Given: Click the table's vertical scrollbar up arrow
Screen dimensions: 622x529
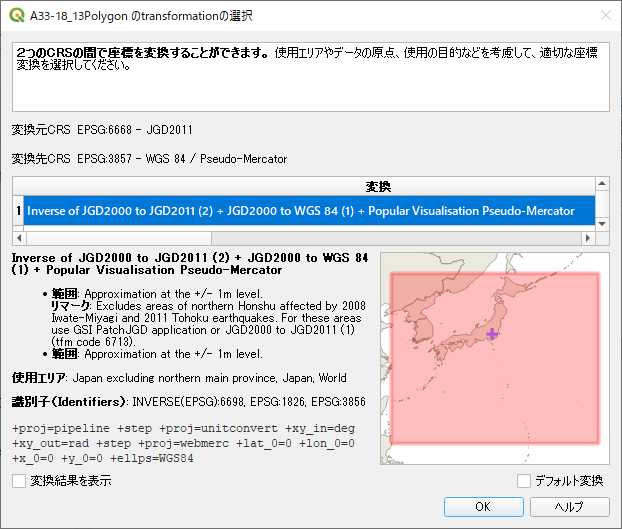Looking at the screenshot, I should 602,183.
